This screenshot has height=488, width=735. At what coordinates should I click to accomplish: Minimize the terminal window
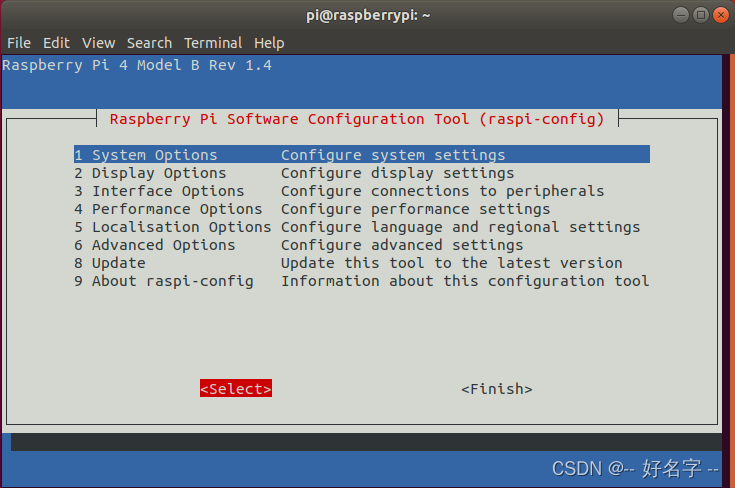coord(681,15)
